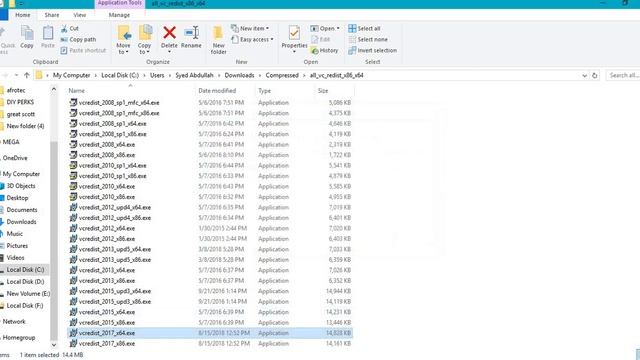
Task: Switch to the Home ribbon tab
Action: pyautogui.click(x=22, y=15)
